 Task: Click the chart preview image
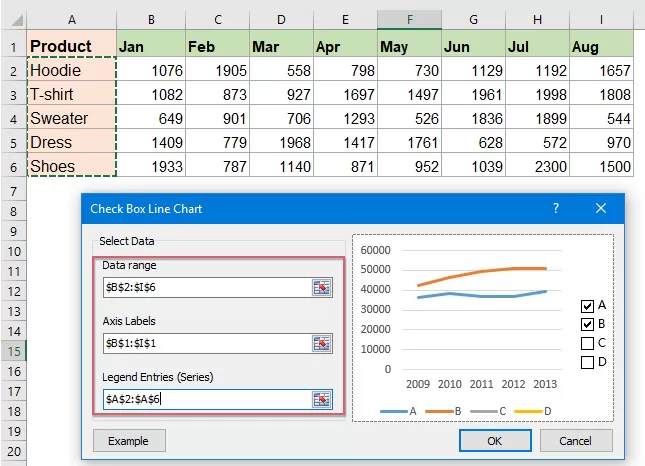[x=483, y=328]
